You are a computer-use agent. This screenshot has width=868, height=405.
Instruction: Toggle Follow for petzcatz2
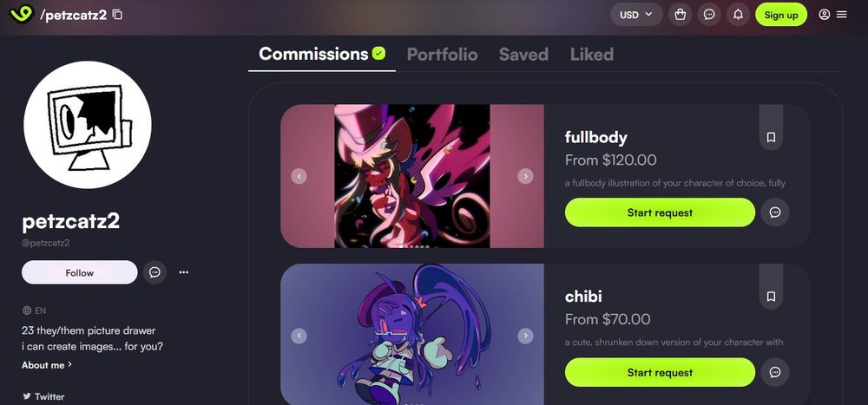pos(80,272)
